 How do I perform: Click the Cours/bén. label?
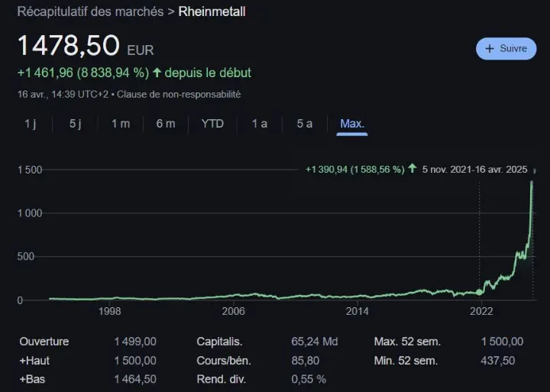tap(224, 361)
